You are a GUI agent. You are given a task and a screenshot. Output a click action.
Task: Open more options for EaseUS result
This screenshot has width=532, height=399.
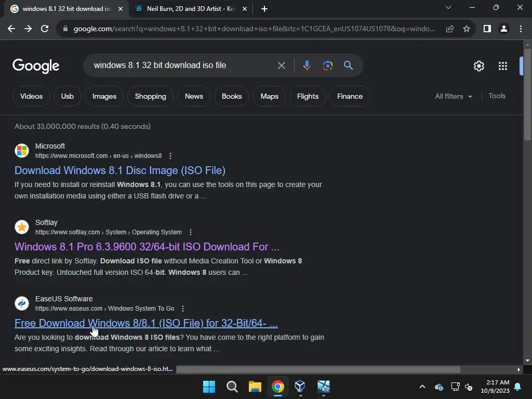(x=183, y=309)
